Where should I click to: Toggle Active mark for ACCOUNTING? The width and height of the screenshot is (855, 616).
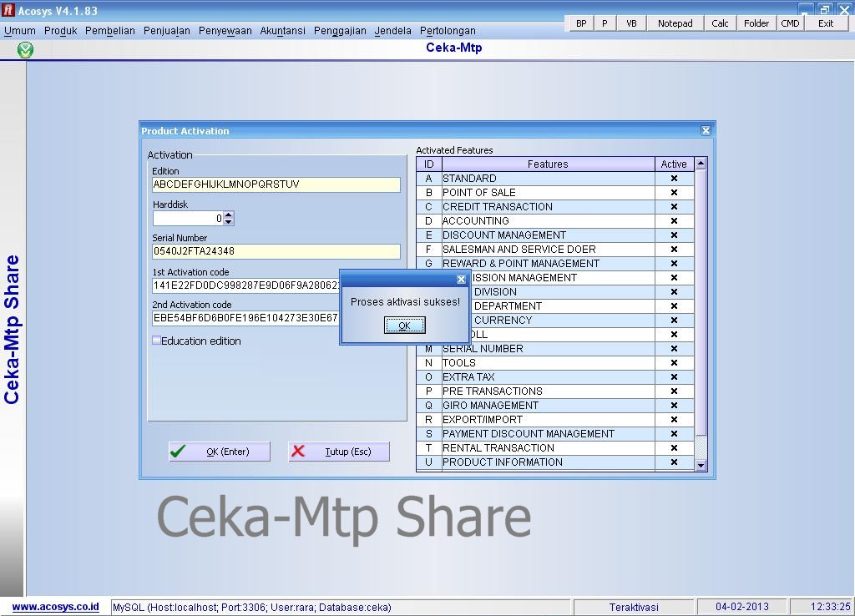(x=674, y=221)
